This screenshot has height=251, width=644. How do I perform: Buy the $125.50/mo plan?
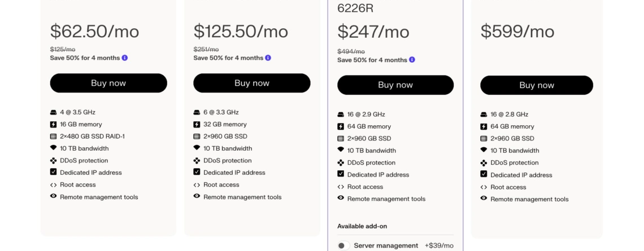coord(252,83)
